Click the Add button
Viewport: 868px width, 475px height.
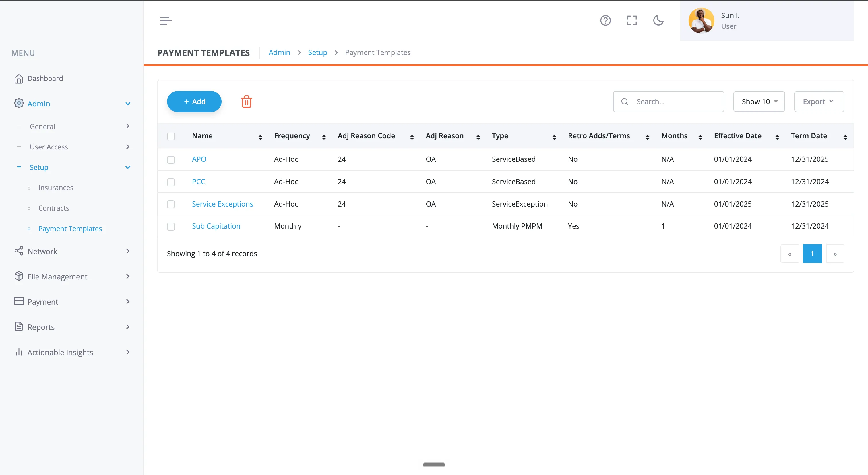point(194,101)
